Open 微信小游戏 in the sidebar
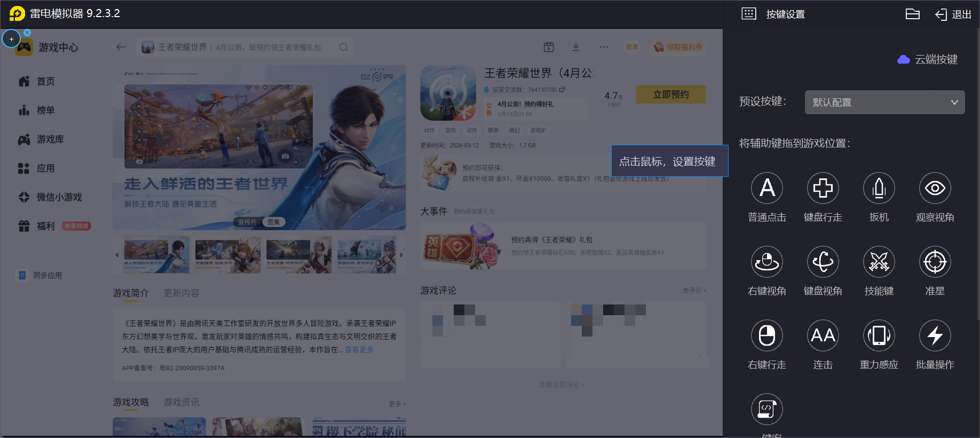 pos(50,197)
